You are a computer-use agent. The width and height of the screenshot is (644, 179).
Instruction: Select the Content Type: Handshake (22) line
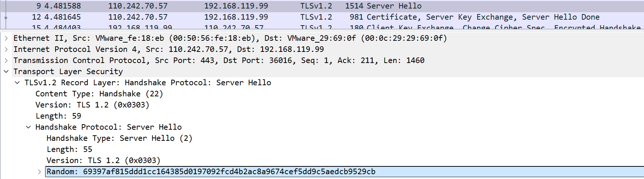(x=99, y=94)
